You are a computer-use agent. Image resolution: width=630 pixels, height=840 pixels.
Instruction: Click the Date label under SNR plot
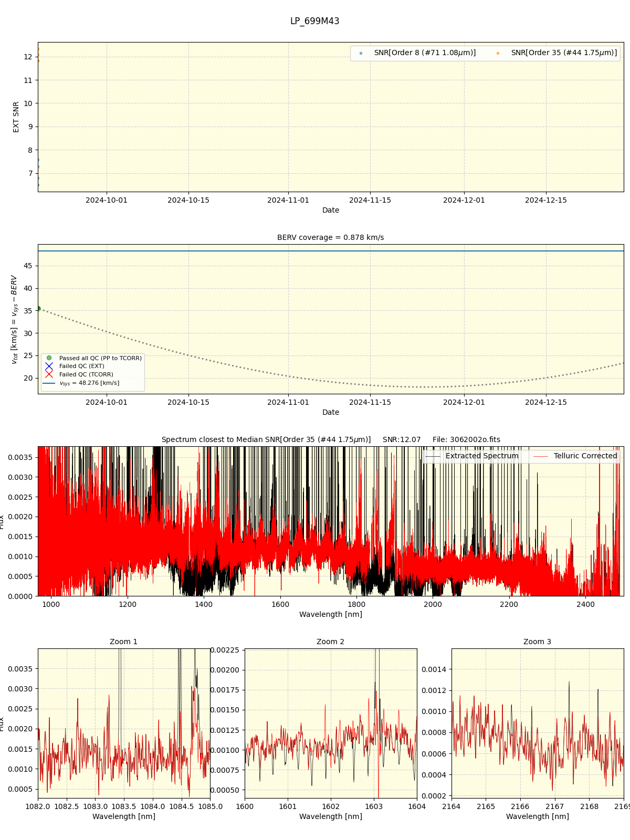coord(330,211)
